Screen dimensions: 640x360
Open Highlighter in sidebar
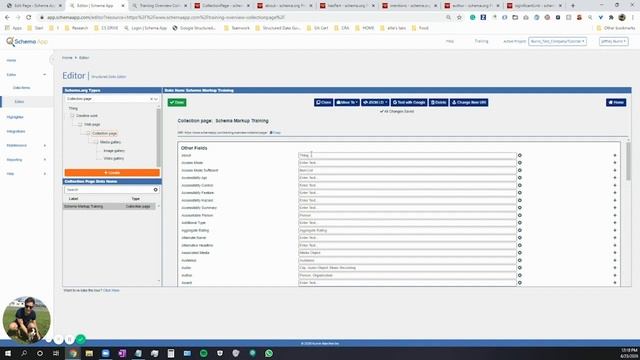(x=15, y=117)
